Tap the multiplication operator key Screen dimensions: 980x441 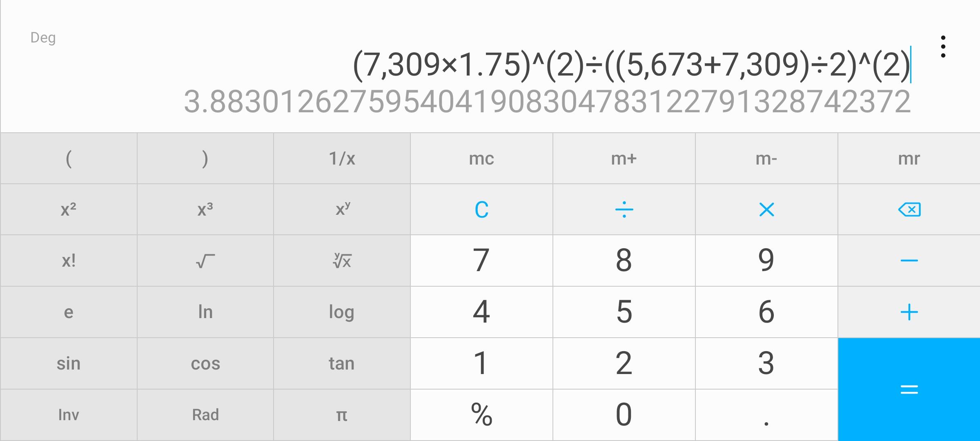click(x=766, y=209)
